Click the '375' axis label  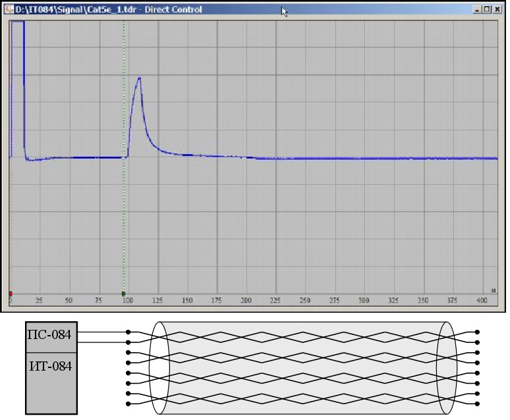pyautogui.click(x=452, y=300)
